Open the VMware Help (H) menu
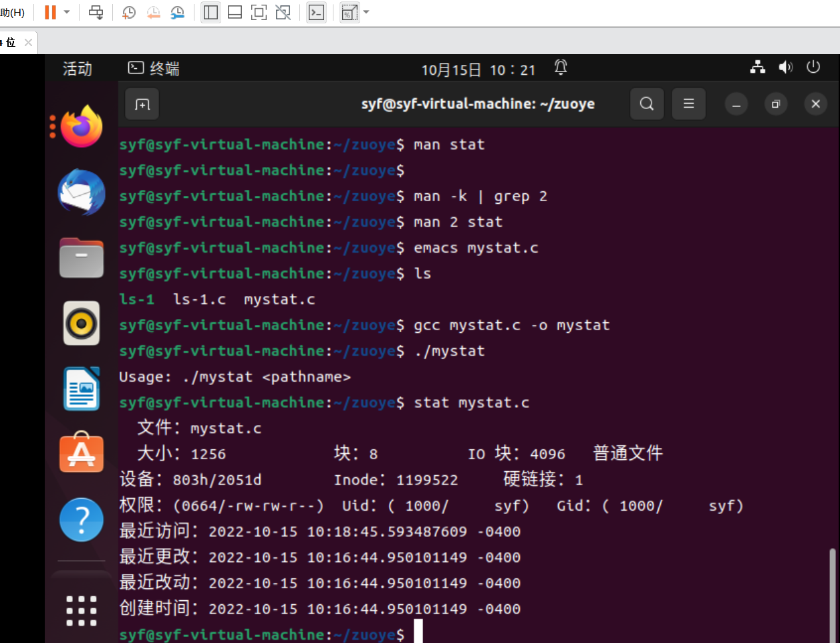 [x=12, y=12]
